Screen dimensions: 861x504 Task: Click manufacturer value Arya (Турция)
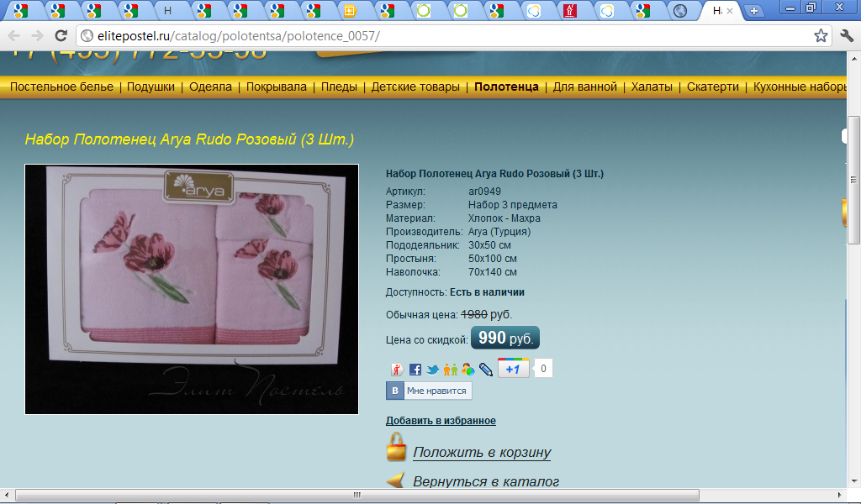click(499, 232)
